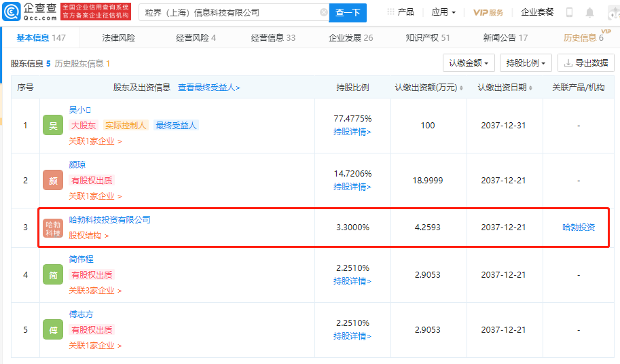Switch to 企业发展 tab
Image resolution: width=620 pixels, height=364 pixels.
(x=350, y=37)
